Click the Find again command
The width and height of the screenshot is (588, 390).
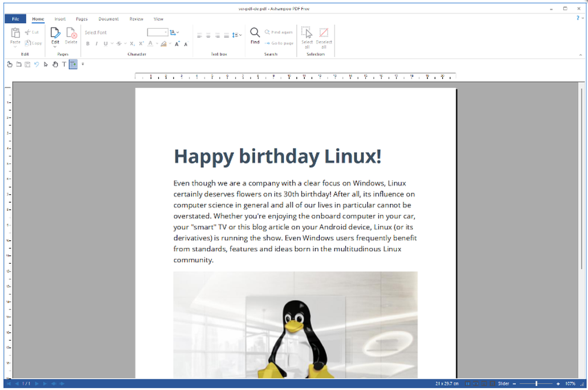click(281, 32)
